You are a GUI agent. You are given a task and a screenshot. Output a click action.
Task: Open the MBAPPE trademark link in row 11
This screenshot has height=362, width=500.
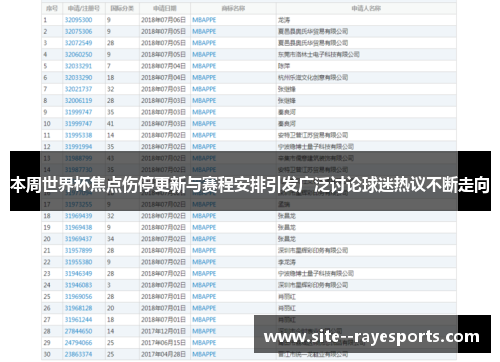pos(204,135)
